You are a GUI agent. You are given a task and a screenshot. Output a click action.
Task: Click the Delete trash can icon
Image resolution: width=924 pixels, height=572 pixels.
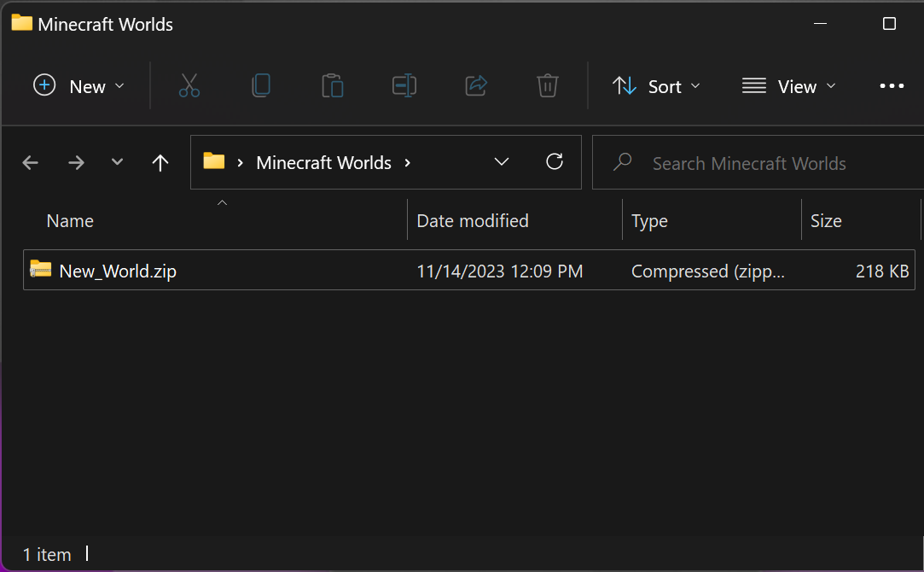point(548,86)
